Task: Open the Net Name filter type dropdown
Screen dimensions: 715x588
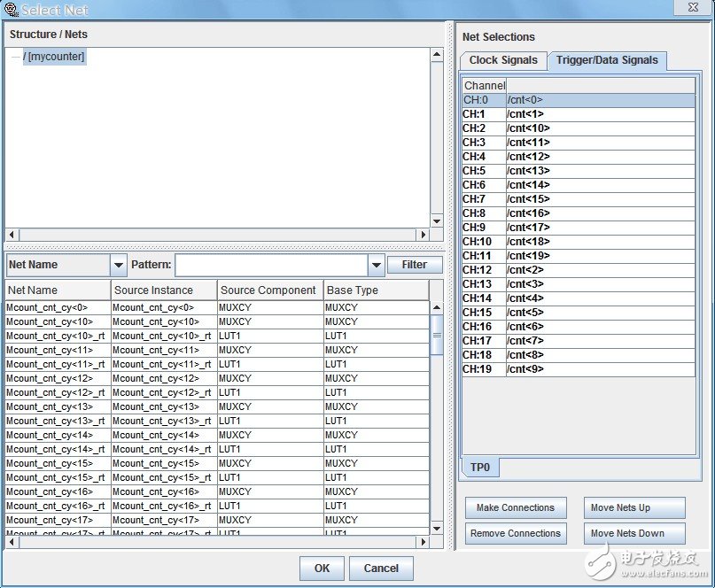Action: (119, 265)
